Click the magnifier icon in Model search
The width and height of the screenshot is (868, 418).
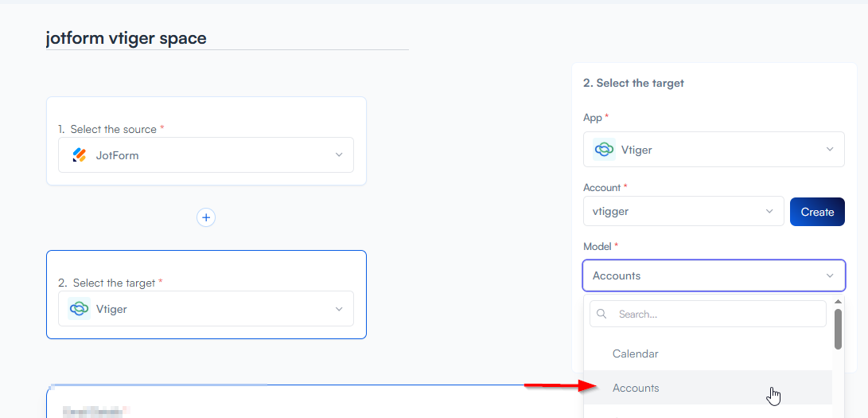(x=602, y=314)
